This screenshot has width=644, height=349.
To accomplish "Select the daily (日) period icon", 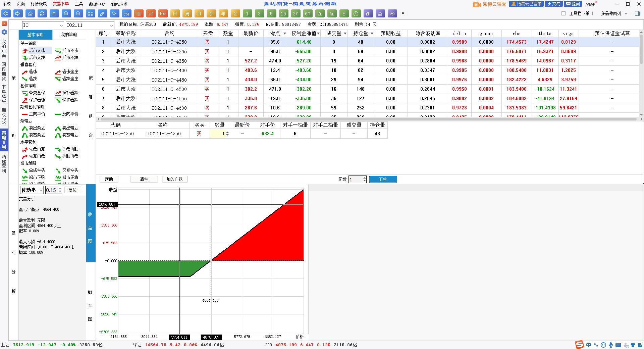I will [175, 14].
